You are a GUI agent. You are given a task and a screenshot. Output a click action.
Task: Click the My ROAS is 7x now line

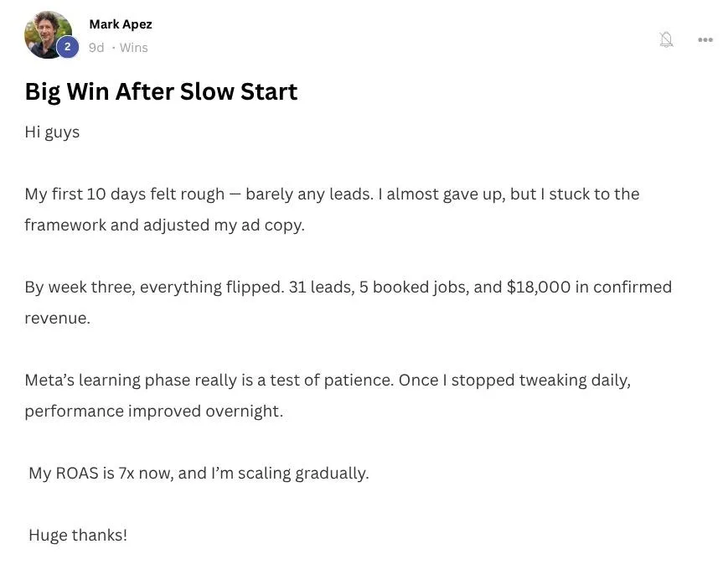click(199, 474)
